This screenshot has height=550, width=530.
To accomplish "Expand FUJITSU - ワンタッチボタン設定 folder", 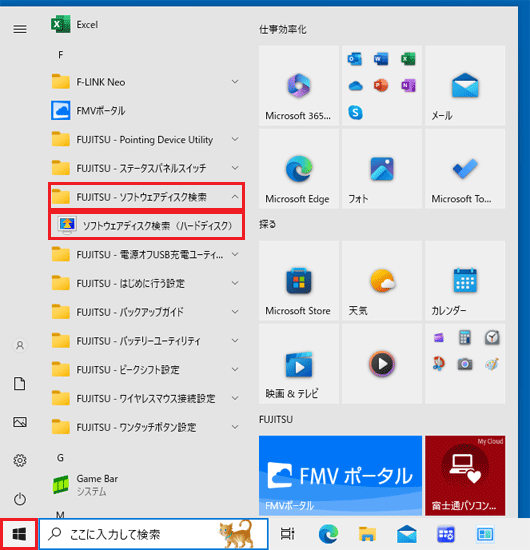I will (x=146, y=427).
